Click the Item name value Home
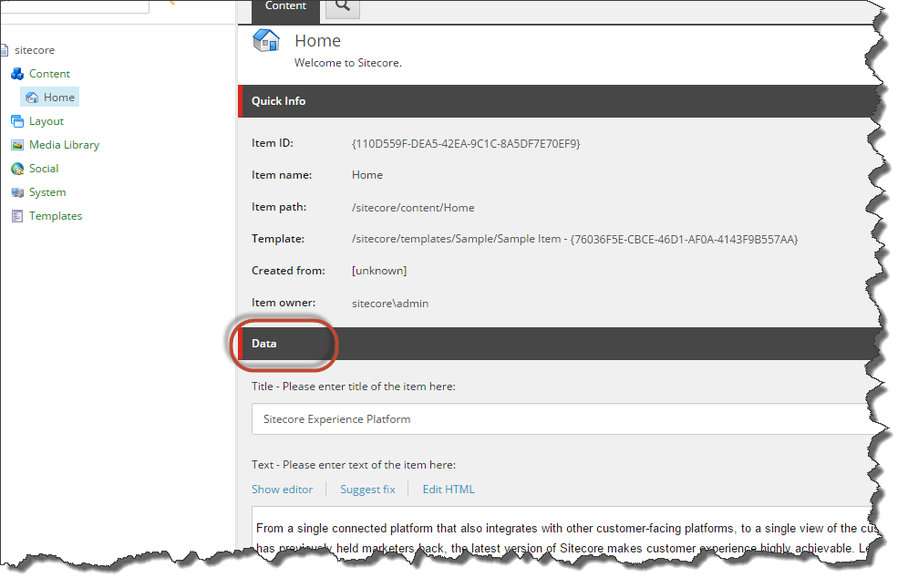The height and width of the screenshot is (588, 908). click(367, 175)
